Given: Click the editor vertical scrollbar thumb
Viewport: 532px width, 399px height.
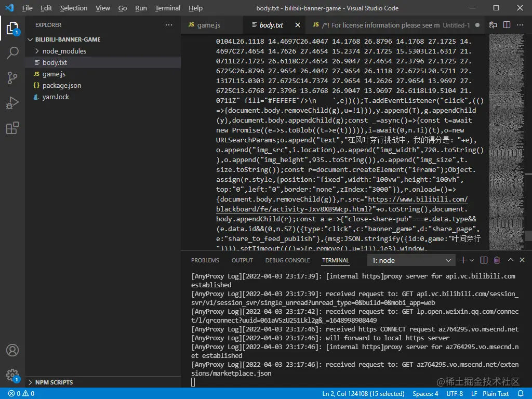Looking at the screenshot, I should click(x=528, y=235).
